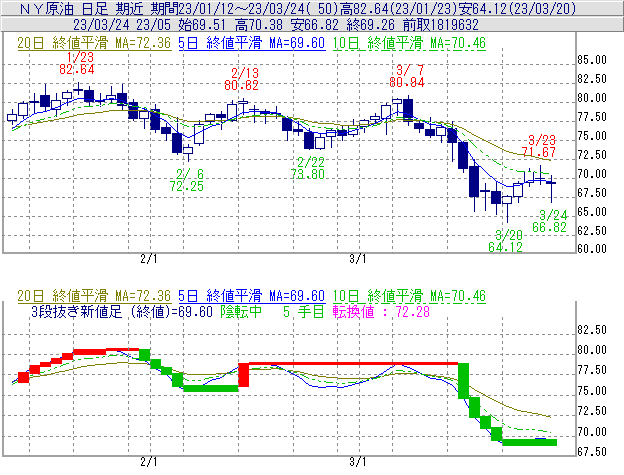Viewport: 624px width, 475px height.
Task: Click the long red horizontal line-break bar
Action: tap(353, 364)
